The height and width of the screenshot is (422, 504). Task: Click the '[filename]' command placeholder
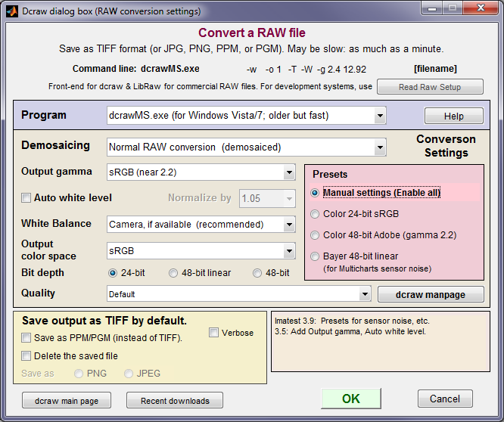435,69
